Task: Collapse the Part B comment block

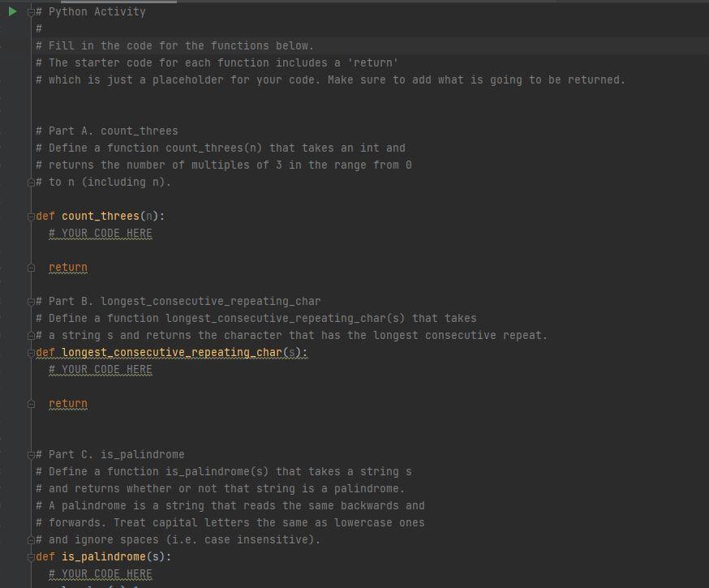Action: click(30, 301)
